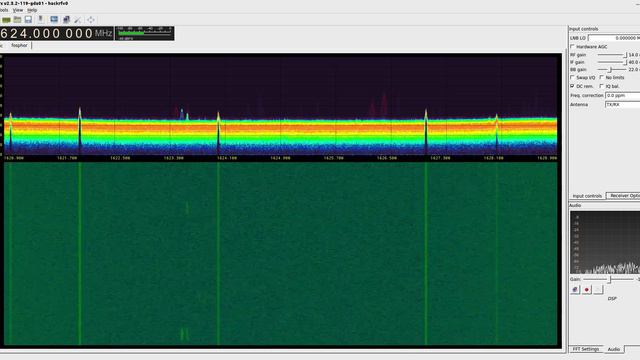Screen dimensions: 640x360
Task: Switch to the fosphor tab
Action: tap(19, 45)
